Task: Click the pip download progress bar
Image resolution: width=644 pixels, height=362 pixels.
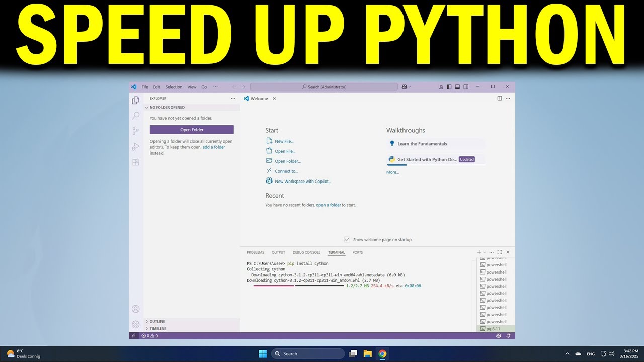Action: [x=298, y=286]
